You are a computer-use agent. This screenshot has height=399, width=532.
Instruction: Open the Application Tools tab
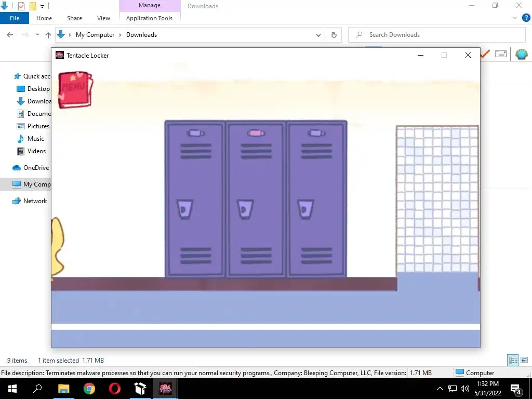point(149,18)
